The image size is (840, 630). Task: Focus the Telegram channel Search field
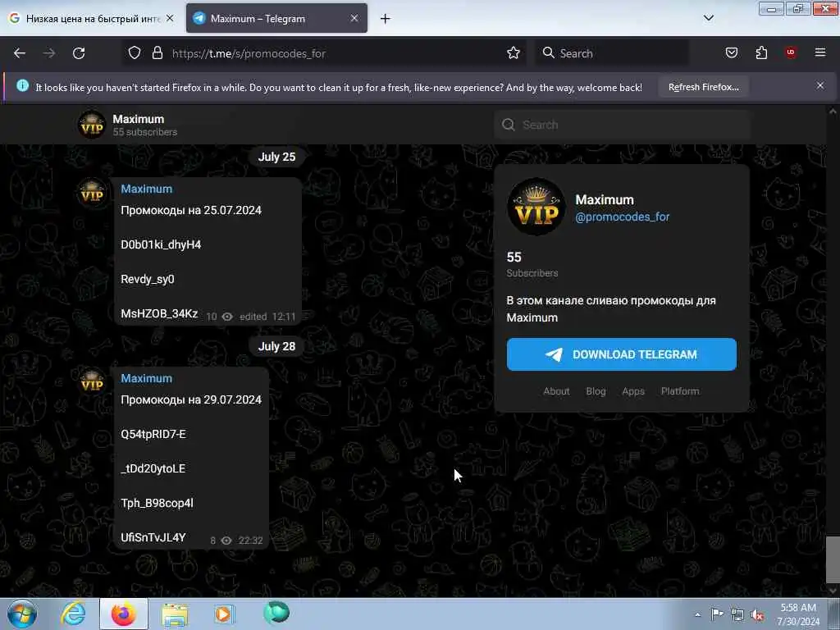coord(622,125)
